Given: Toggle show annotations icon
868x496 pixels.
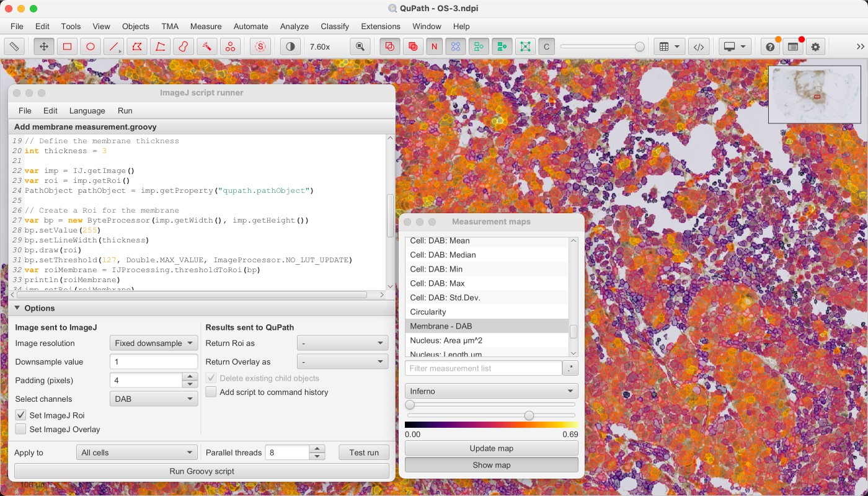Looking at the screenshot, I should point(390,46).
